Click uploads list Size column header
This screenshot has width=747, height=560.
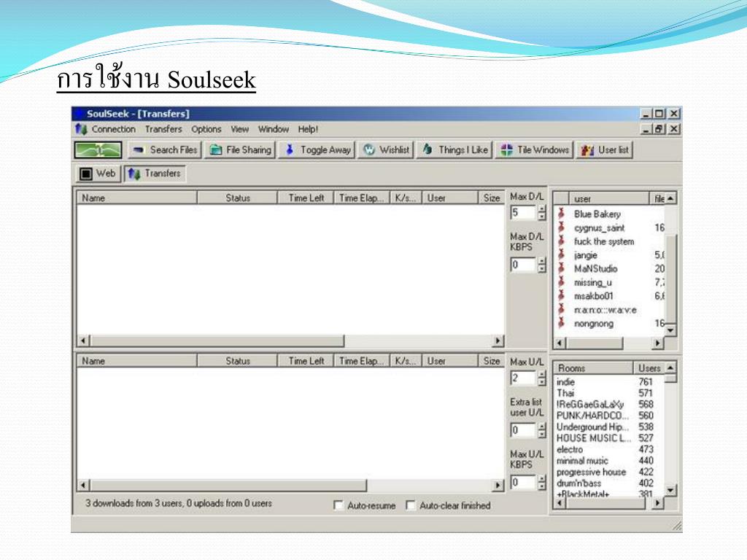tap(491, 361)
